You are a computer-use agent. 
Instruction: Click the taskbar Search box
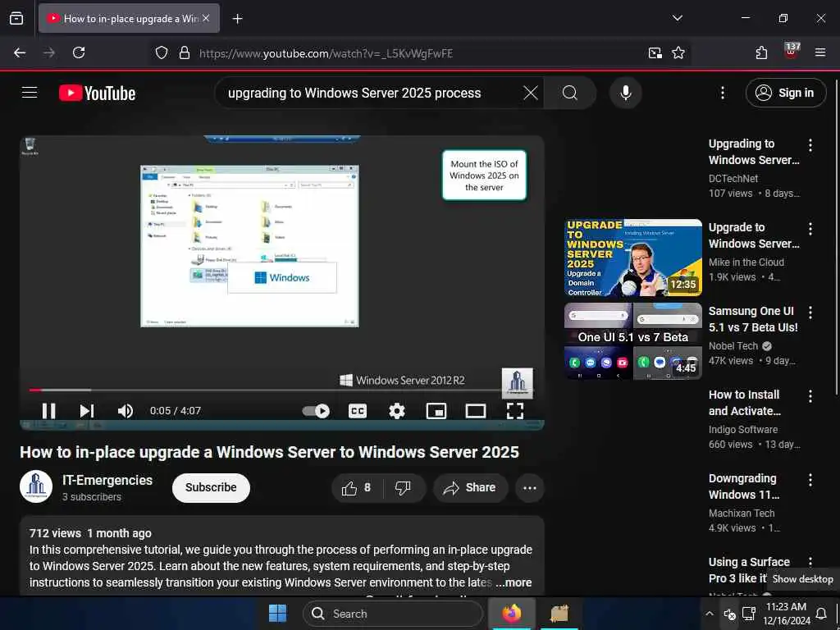coord(393,614)
